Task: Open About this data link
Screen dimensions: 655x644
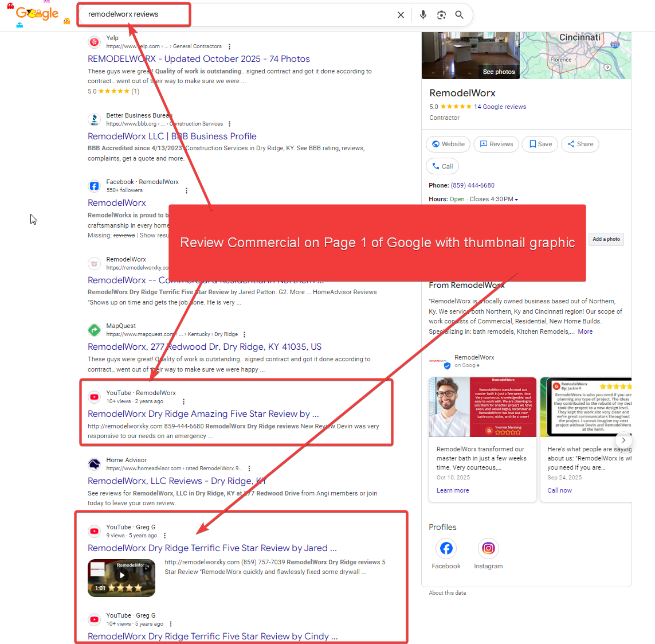Action: 448,593
